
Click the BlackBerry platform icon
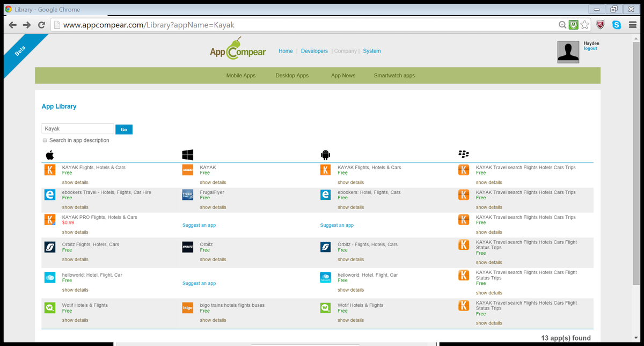pyautogui.click(x=464, y=155)
